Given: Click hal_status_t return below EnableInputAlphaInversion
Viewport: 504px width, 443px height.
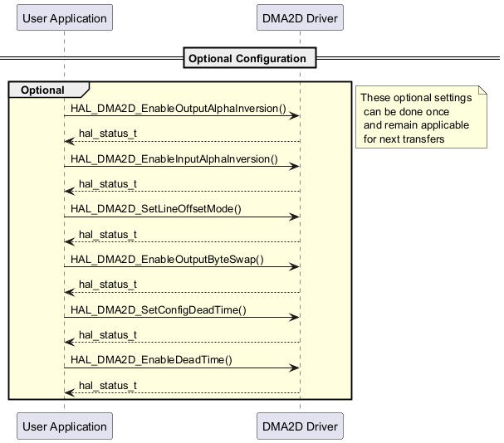Looking at the screenshot, I should 107,183.
